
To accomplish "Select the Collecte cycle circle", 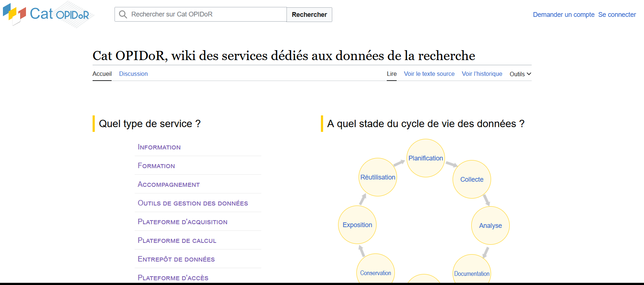I will point(472,179).
